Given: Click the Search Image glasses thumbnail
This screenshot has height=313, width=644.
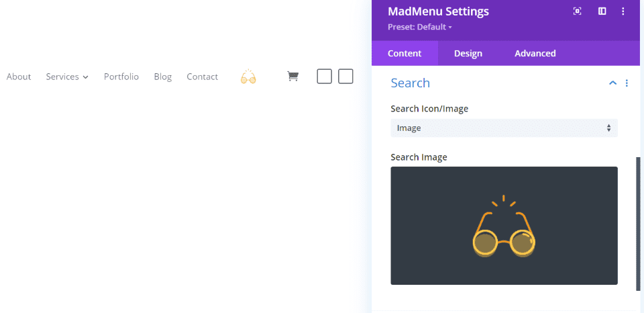Looking at the screenshot, I should [x=504, y=226].
